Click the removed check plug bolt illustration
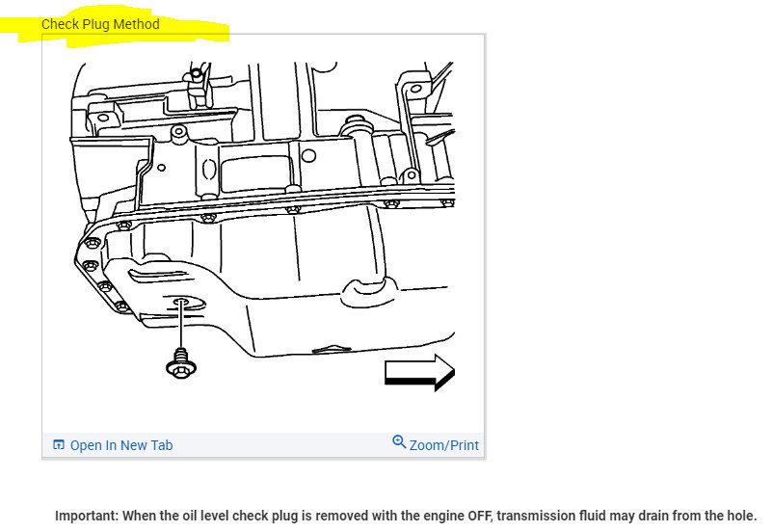Image resolution: width=772 pixels, height=532 pixels. (x=181, y=364)
